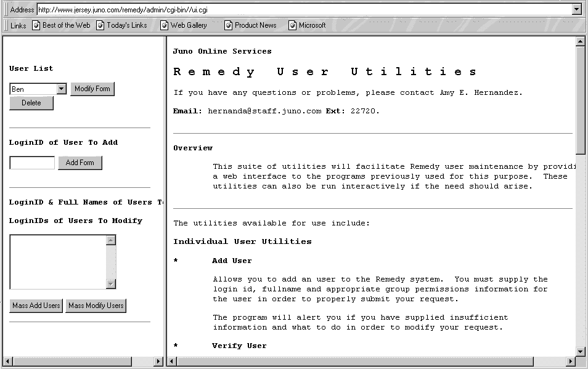Click the Today's Links page icon
Viewport: 588px width, 369px height.
click(100, 25)
